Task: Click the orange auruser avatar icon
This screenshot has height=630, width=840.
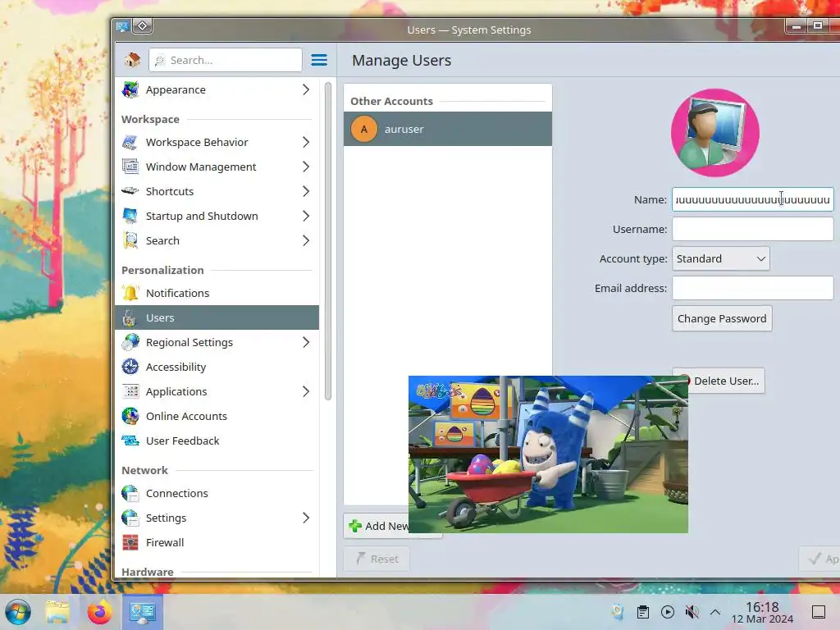Action: [364, 129]
